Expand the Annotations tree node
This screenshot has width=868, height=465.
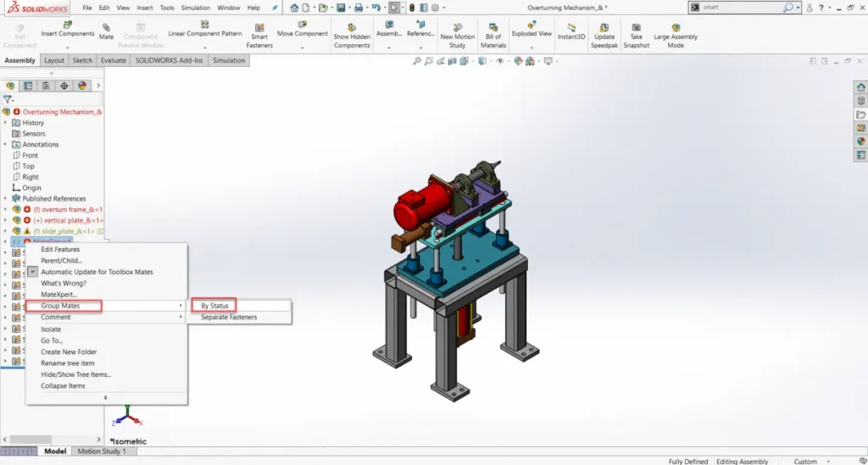click(x=5, y=145)
